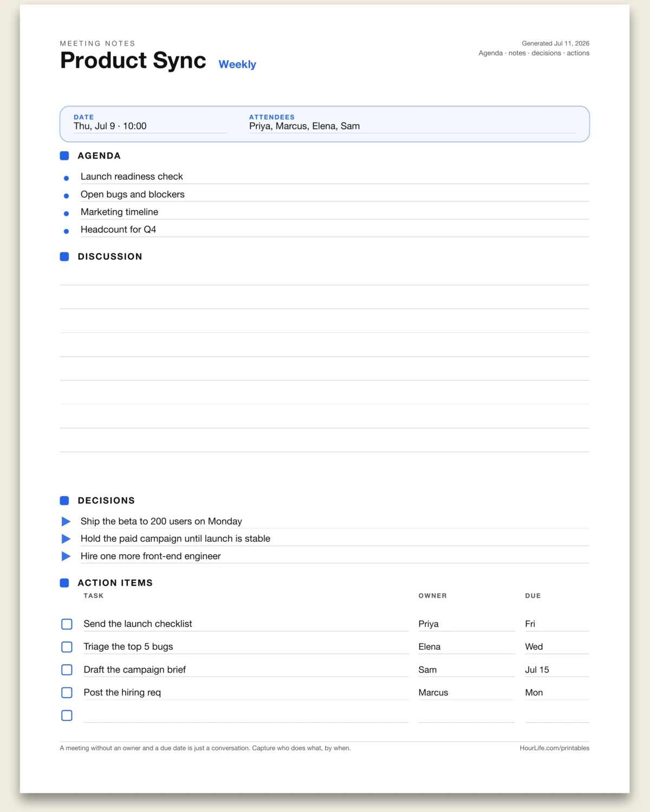Click the ATTENDEES field label
The height and width of the screenshot is (812, 650).
272,117
